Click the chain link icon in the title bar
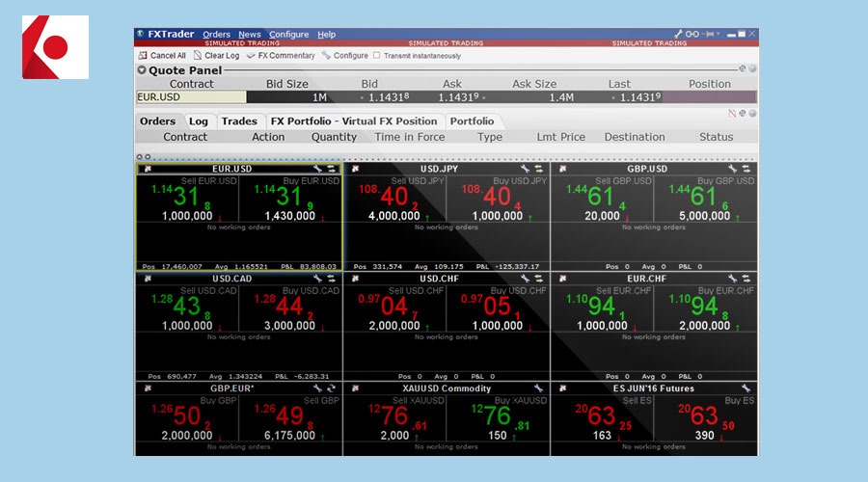This screenshot has height=482, width=868. (x=692, y=34)
